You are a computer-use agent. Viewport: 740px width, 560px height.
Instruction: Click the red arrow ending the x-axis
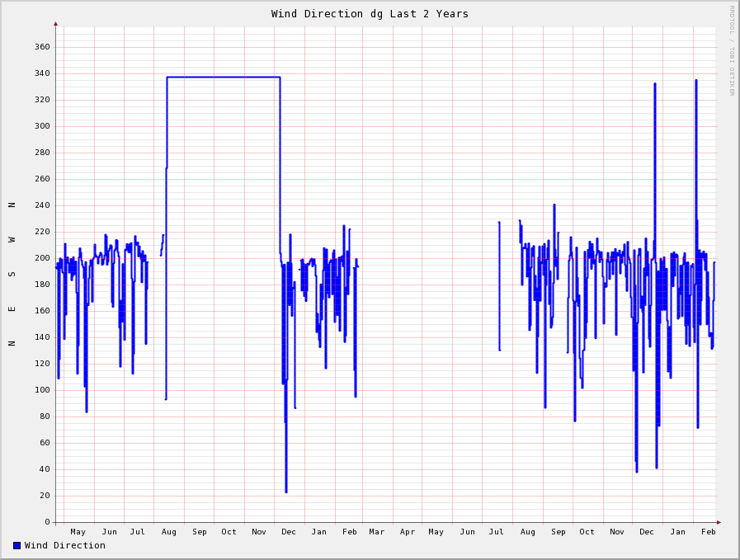719,522
